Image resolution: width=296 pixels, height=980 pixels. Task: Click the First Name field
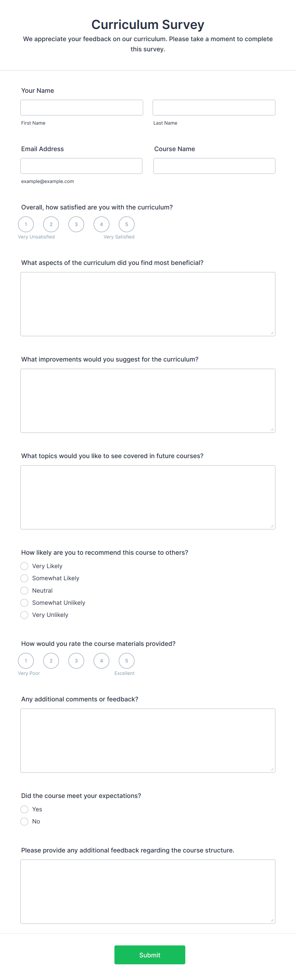[x=82, y=107]
